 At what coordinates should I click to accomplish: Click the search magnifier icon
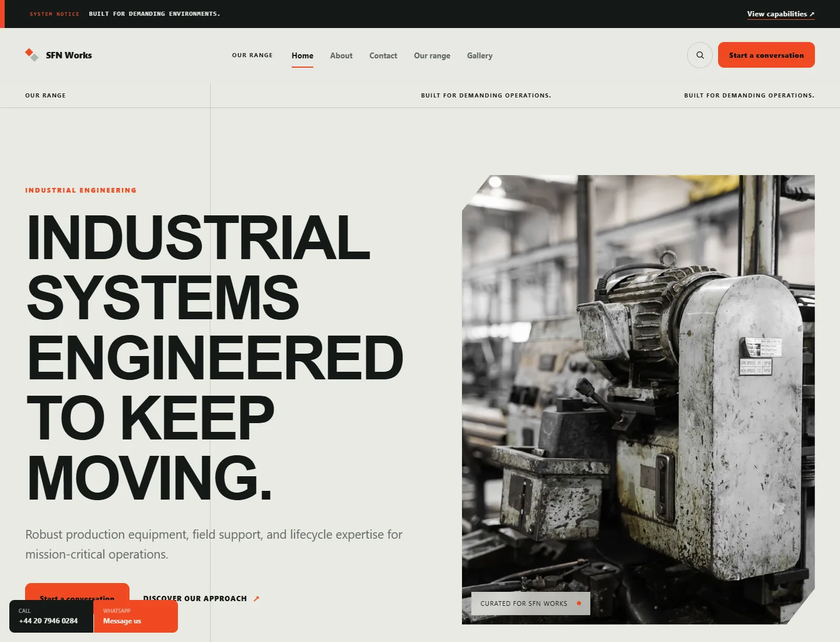click(699, 55)
